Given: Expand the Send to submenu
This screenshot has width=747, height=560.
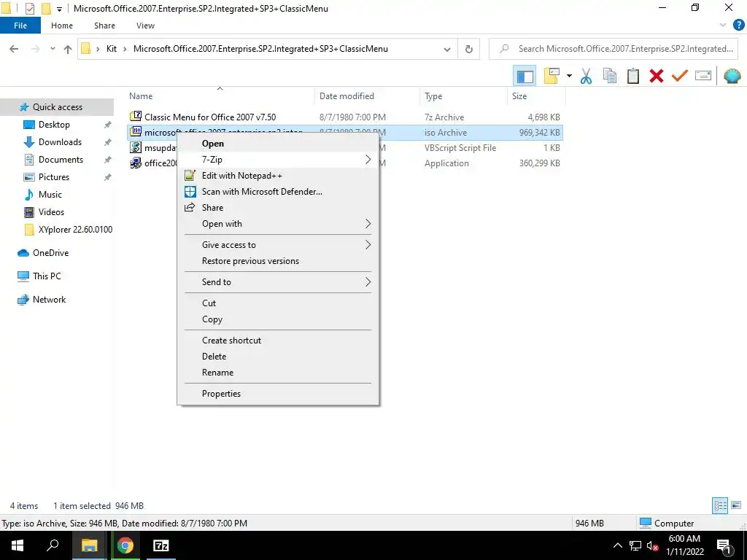Looking at the screenshot, I should [x=278, y=282].
